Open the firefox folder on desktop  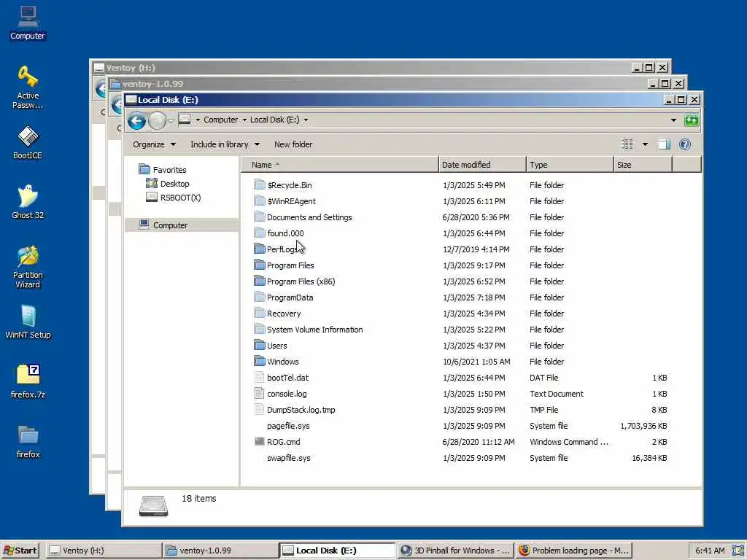[28, 441]
